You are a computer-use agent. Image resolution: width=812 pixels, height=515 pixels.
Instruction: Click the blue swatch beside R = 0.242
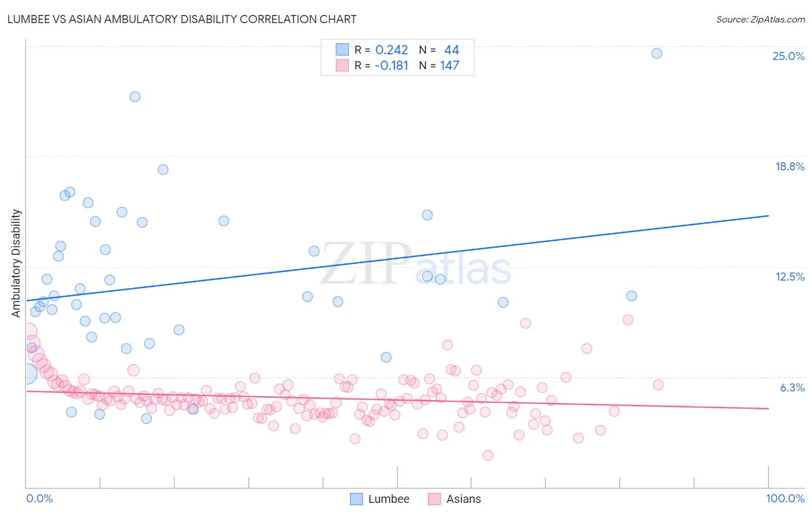tap(342, 50)
